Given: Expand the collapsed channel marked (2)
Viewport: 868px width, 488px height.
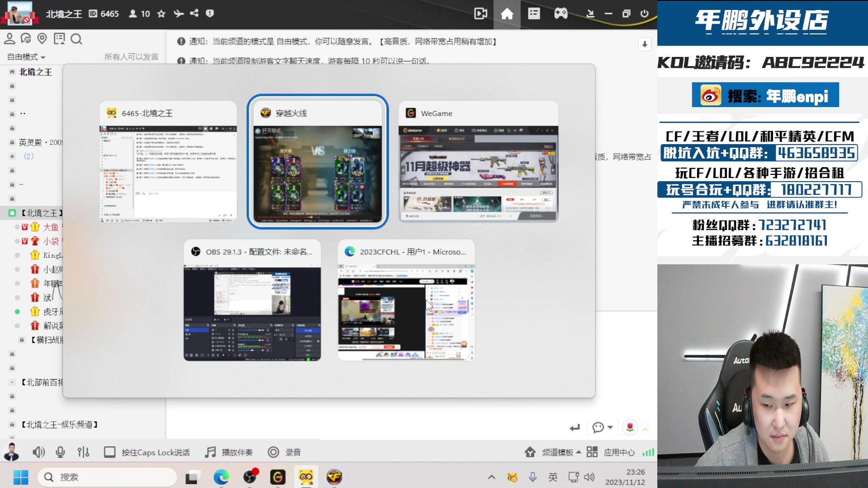Looking at the screenshot, I should pos(12,156).
